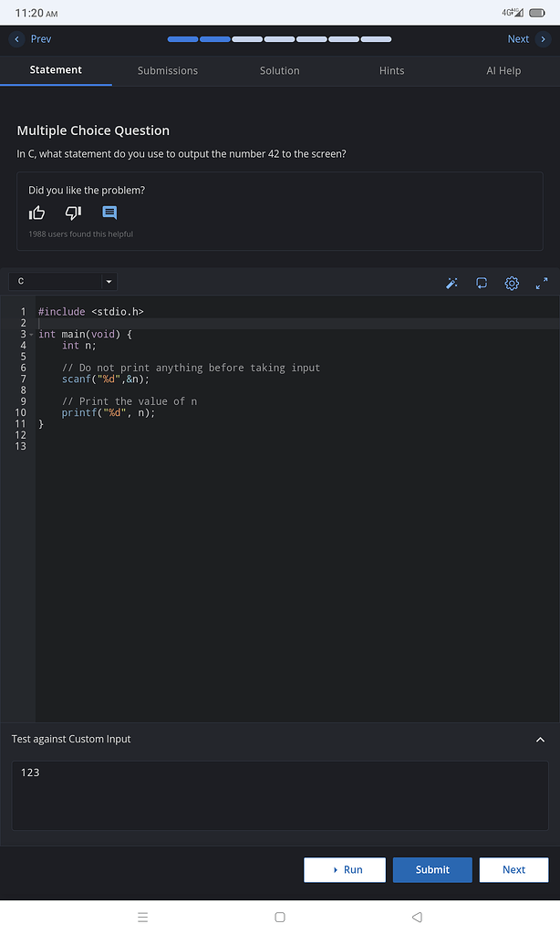Viewport: 560px width, 934px height.
Task: Click the Run button
Action: [x=345, y=869]
